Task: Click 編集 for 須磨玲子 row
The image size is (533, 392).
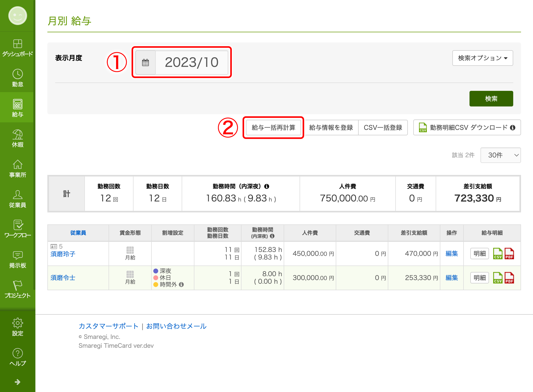Action: point(452,254)
